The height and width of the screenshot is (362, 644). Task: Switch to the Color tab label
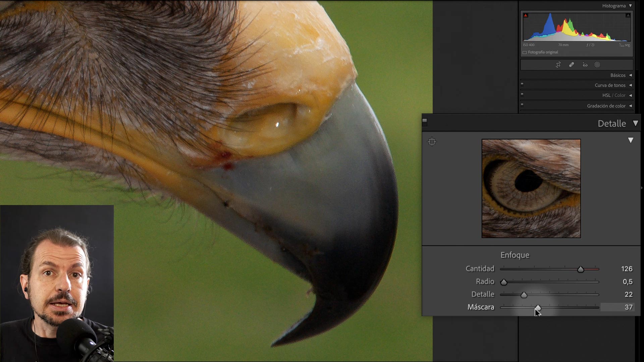point(620,96)
